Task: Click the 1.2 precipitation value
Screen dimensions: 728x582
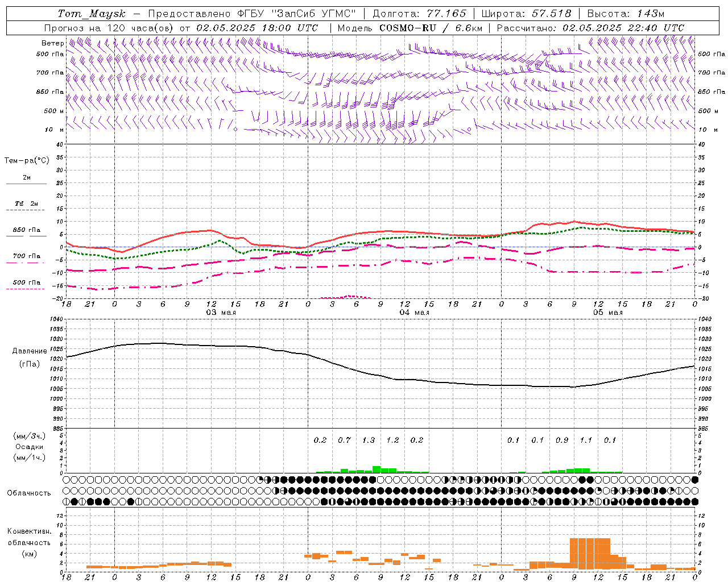Action: coord(392,440)
